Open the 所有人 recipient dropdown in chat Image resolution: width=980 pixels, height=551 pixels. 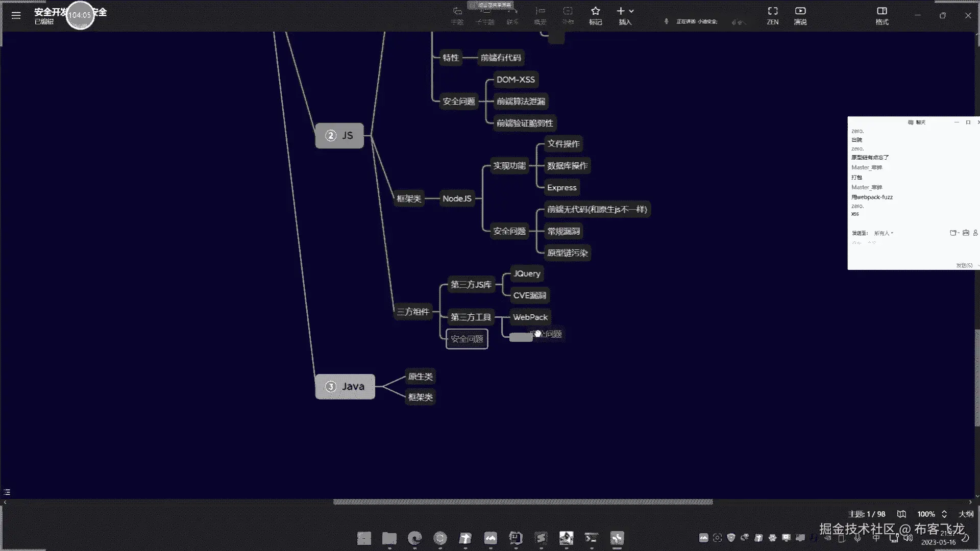(884, 233)
